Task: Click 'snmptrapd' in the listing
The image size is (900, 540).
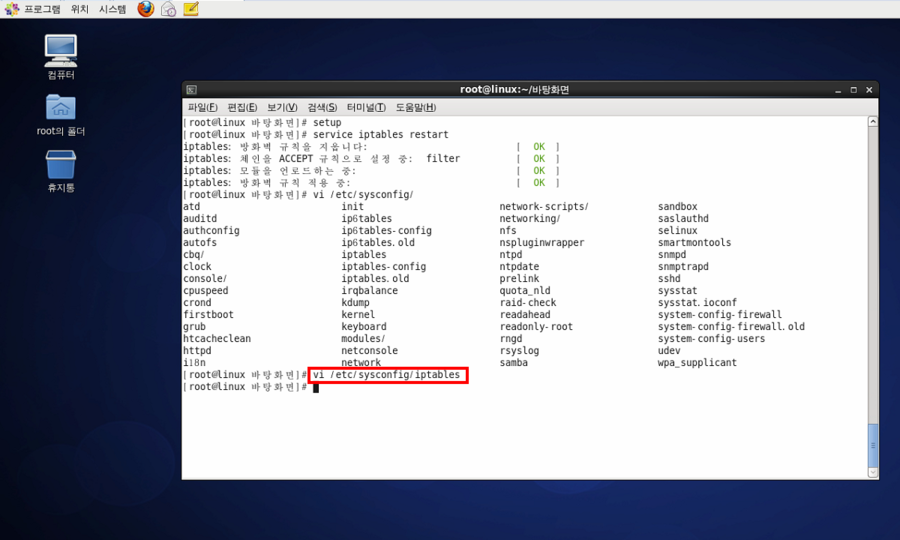Action: [683, 267]
